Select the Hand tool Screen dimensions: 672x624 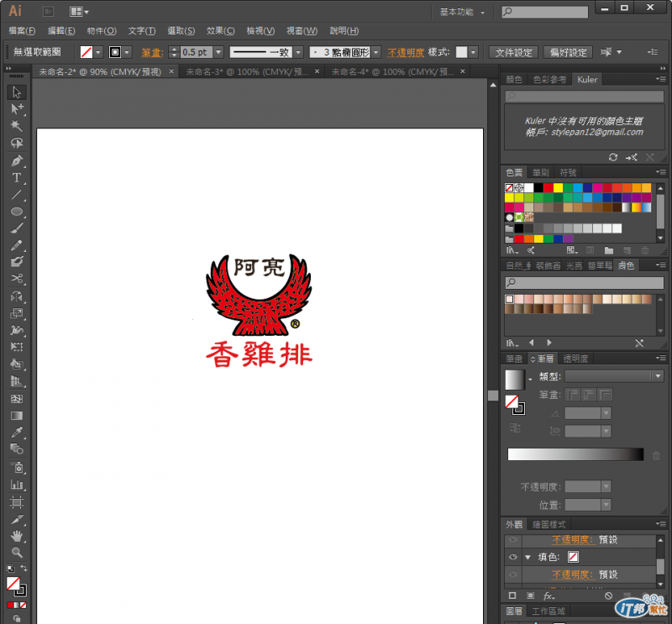pos(16,536)
